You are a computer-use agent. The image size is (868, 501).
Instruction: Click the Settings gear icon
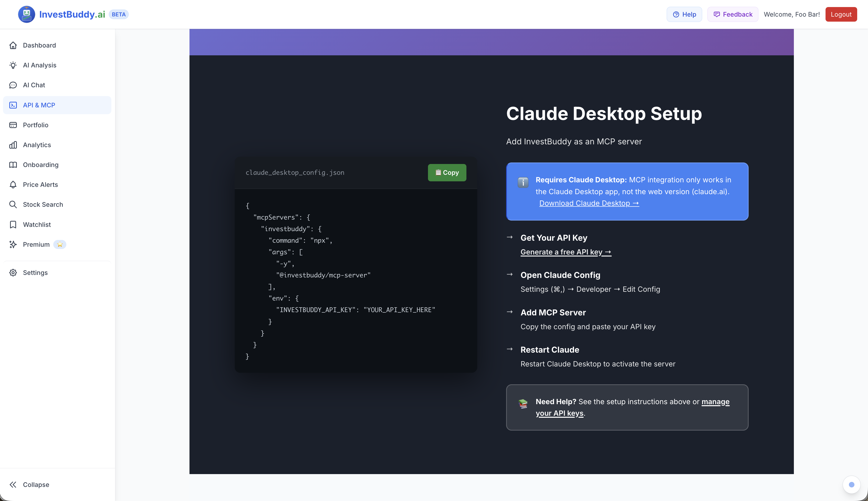(13, 273)
